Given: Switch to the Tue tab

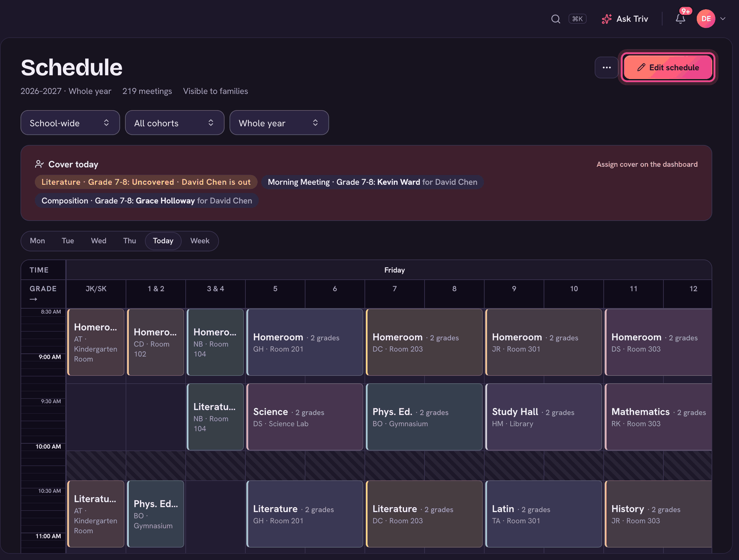Looking at the screenshot, I should click(x=68, y=241).
